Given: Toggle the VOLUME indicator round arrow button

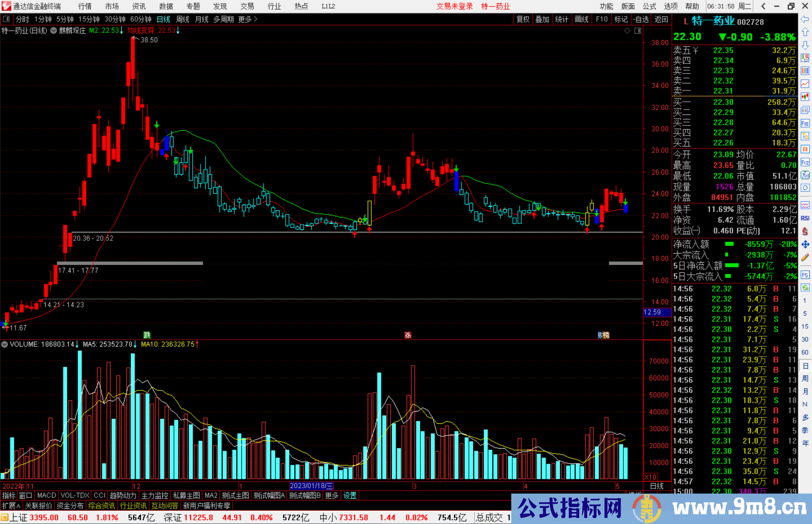Looking at the screenshot, I should (5, 344).
